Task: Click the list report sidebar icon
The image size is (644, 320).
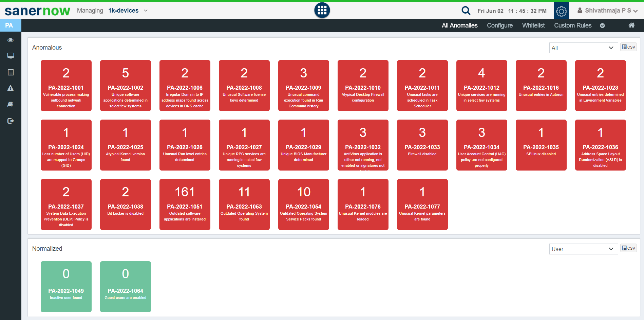Action: 11,72
